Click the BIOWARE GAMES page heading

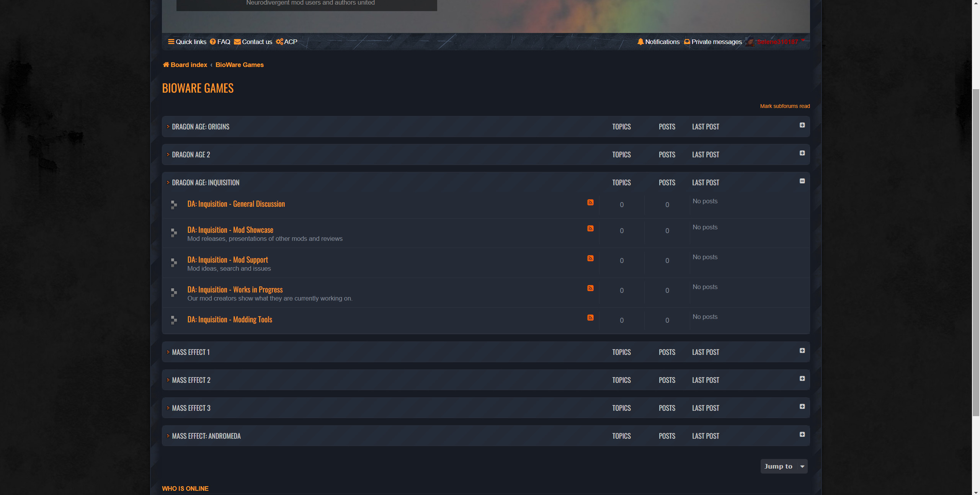198,88
